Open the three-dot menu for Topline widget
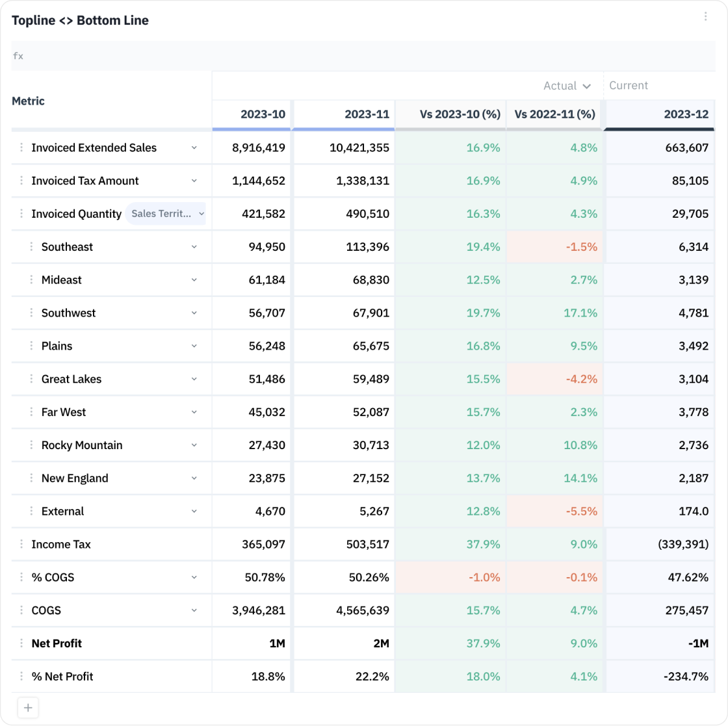The height and width of the screenshot is (726, 728). (705, 17)
